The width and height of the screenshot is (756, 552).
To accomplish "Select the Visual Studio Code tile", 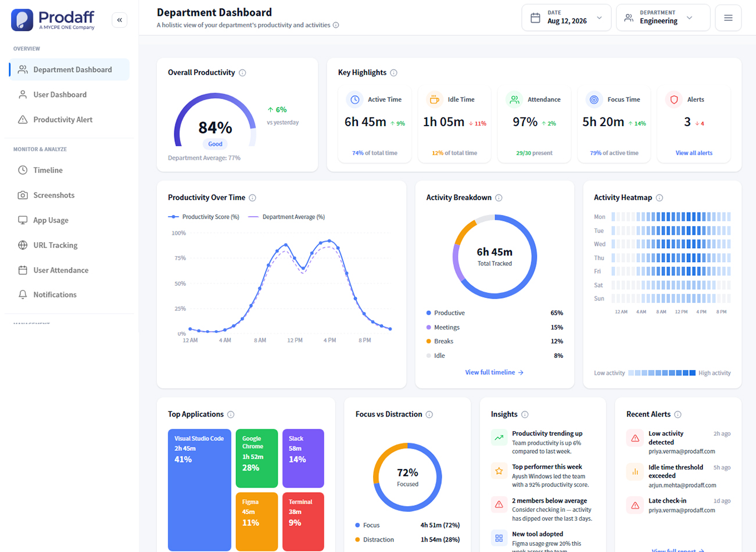I will point(199,490).
